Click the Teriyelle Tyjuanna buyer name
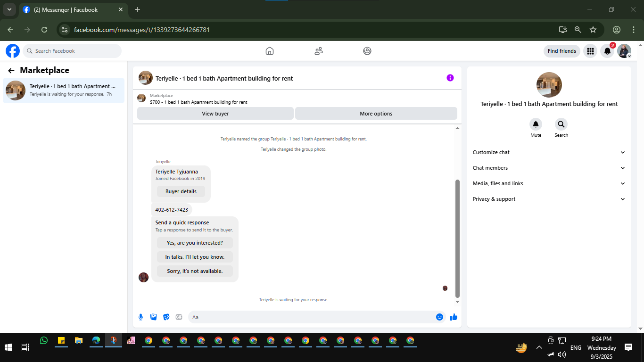Screen dimensions: 644x362 (177, 172)
